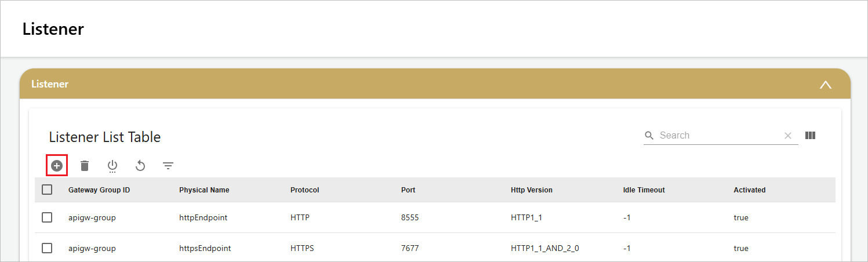
Task: Toggle the select-all header checkbox
Action: pyautogui.click(x=47, y=190)
